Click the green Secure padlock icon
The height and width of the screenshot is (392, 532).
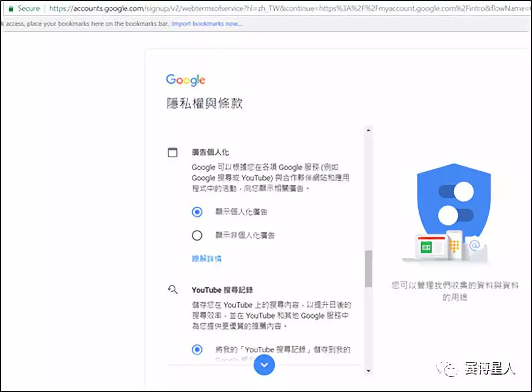click(x=11, y=9)
